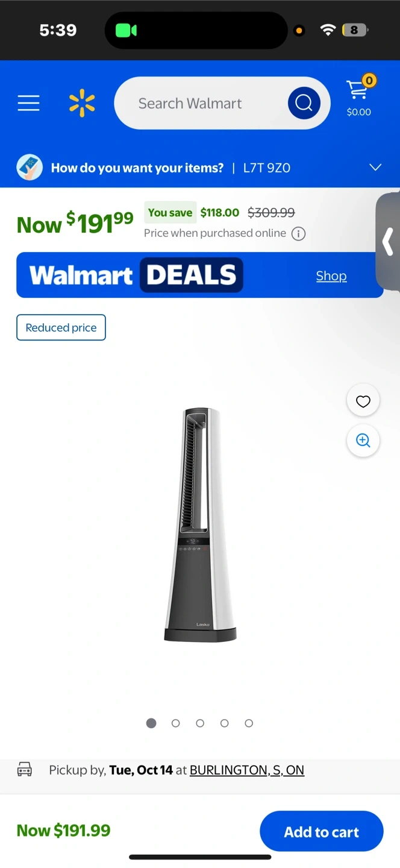The height and width of the screenshot is (868, 400).
Task: Expand the 'How do you want your items?' chevron
Action: tap(375, 168)
